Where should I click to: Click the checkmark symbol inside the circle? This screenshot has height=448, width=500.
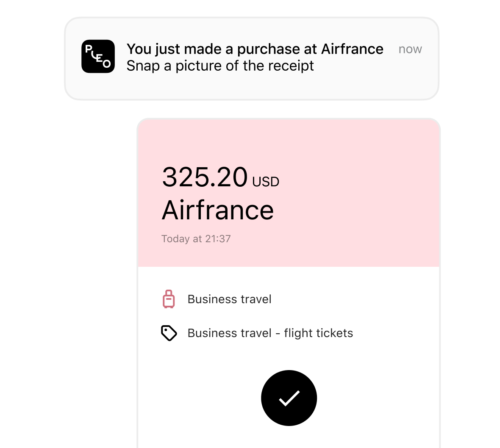(x=289, y=398)
